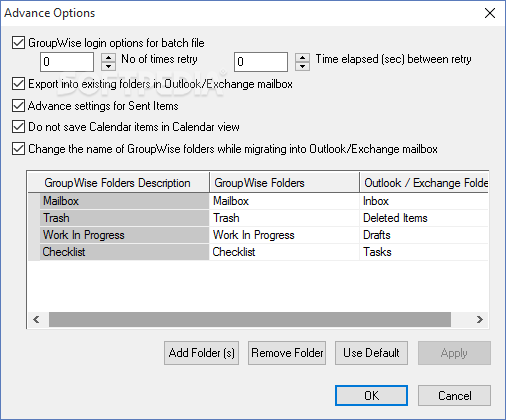Focus the No of times retry field
This screenshot has height=420, width=506.
(x=67, y=62)
